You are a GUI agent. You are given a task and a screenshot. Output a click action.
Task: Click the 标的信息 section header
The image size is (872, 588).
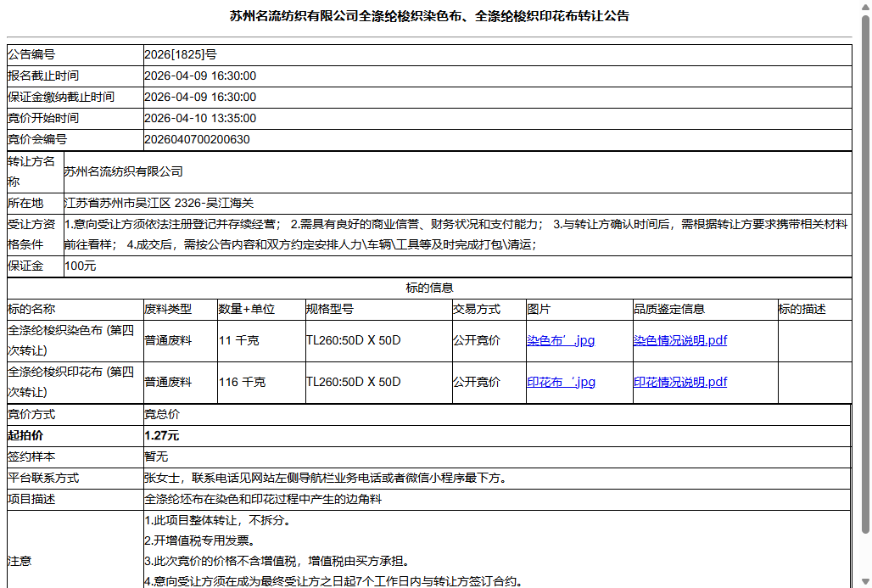(429, 288)
